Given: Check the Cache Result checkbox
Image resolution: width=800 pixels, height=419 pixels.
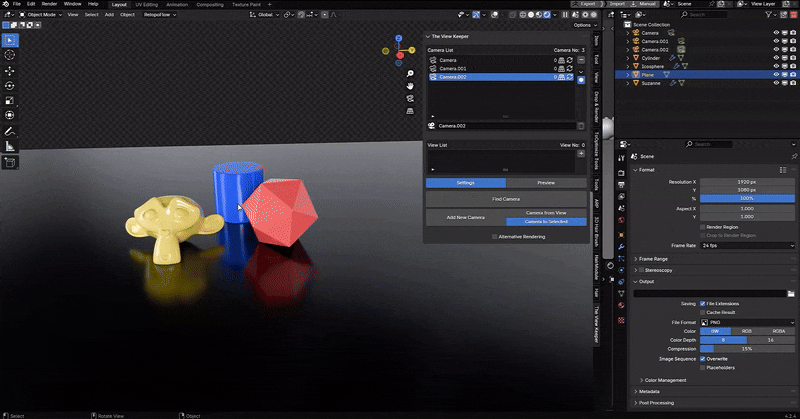Looking at the screenshot, I should pos(703,312).
